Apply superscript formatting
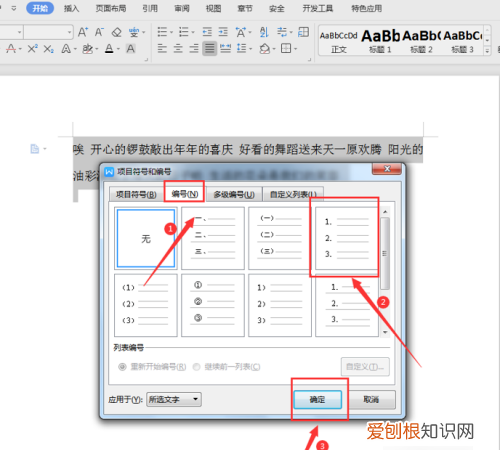 pyautogui.click(x=32, y=49)
